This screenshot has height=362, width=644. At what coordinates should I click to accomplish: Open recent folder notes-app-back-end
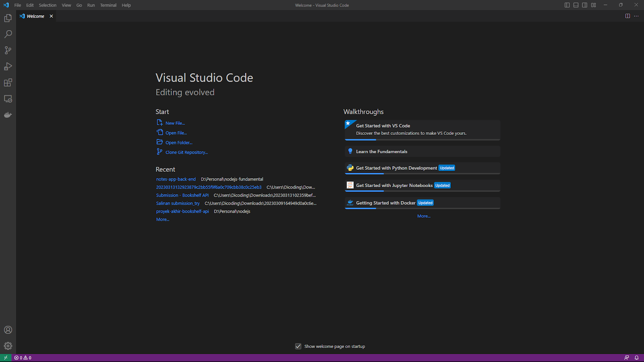pyautogui.click(x=176, y=179)
